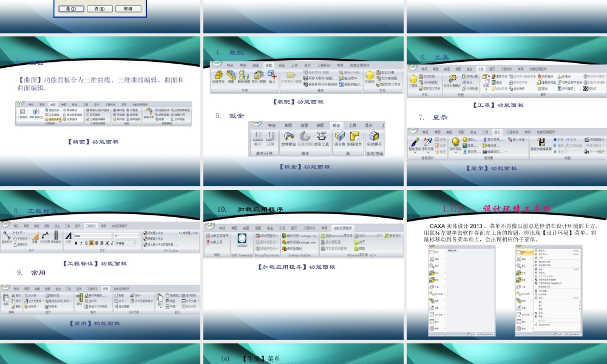
Task: Click the 实体展开 icon
Action: 375,139
